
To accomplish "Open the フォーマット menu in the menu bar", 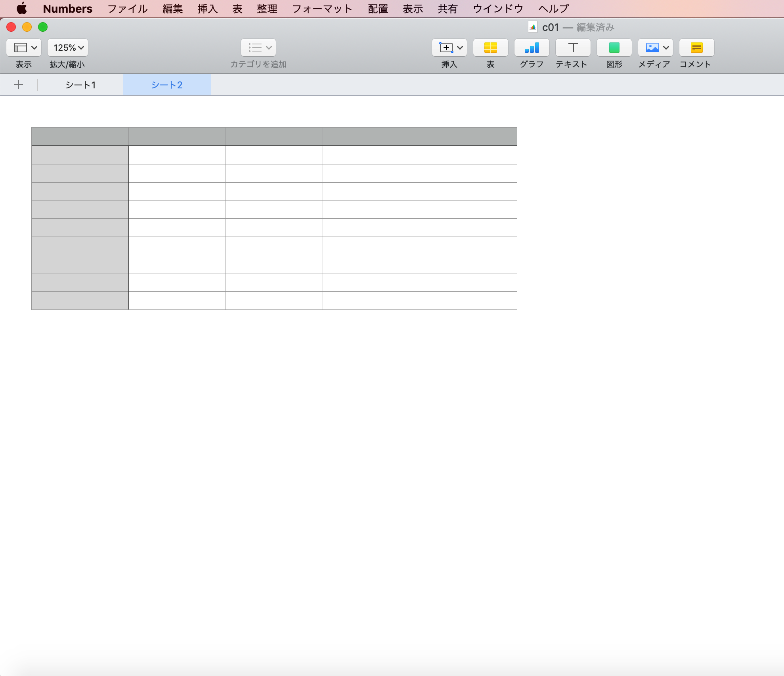I will [322, 9].
